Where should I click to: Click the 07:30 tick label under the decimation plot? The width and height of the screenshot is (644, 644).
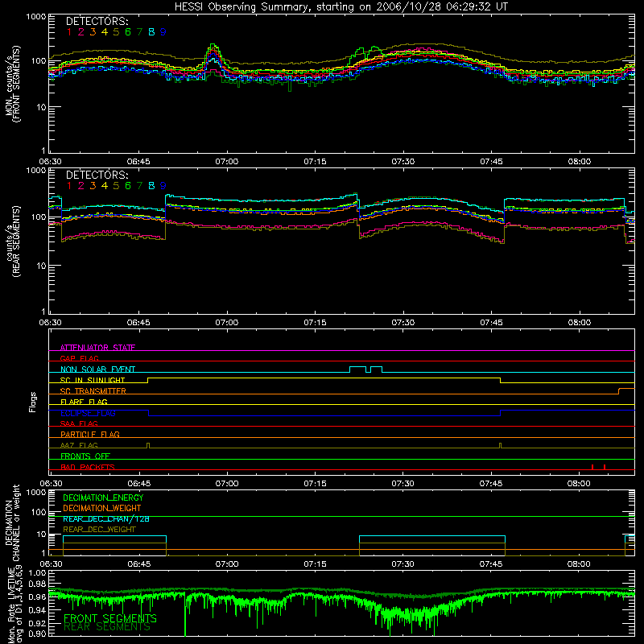[402, 564]
